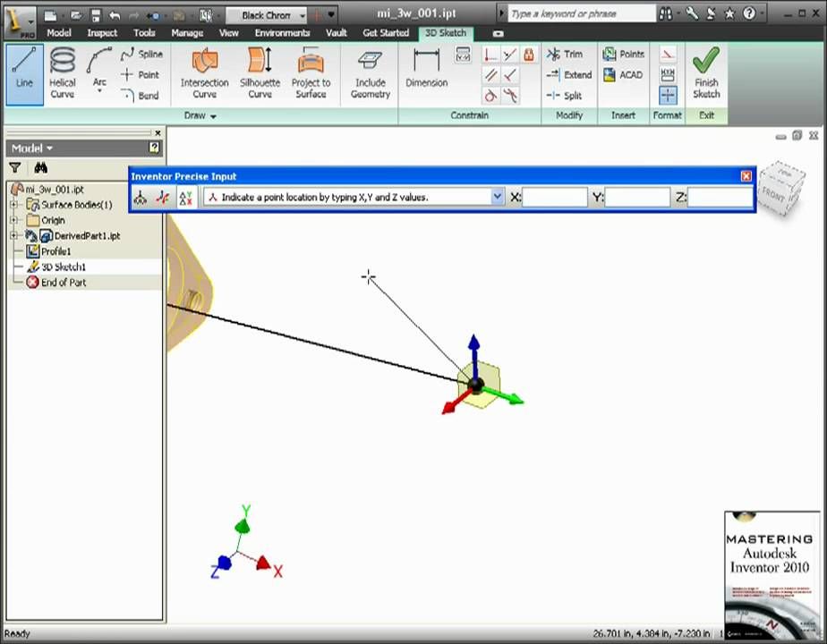This screenshot has width=827, height=644.
Task: Open the Intersection Curve tool
Action: (x=204, y=72)
